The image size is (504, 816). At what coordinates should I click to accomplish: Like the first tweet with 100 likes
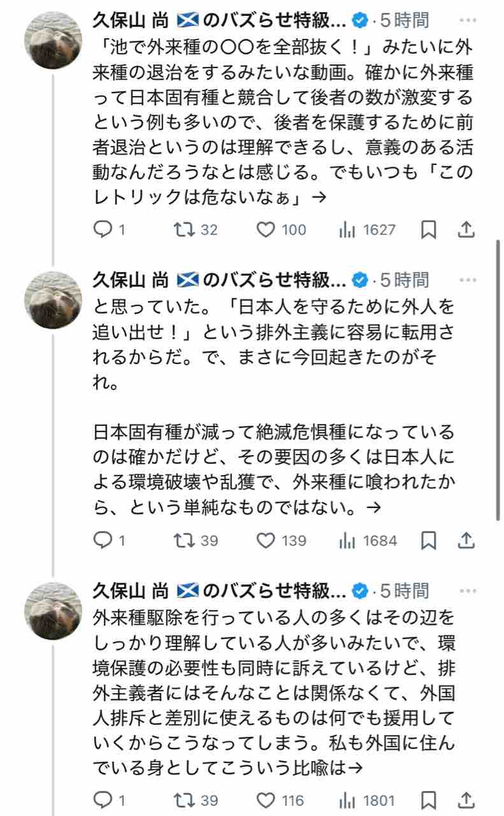click(x=266, y=229)
